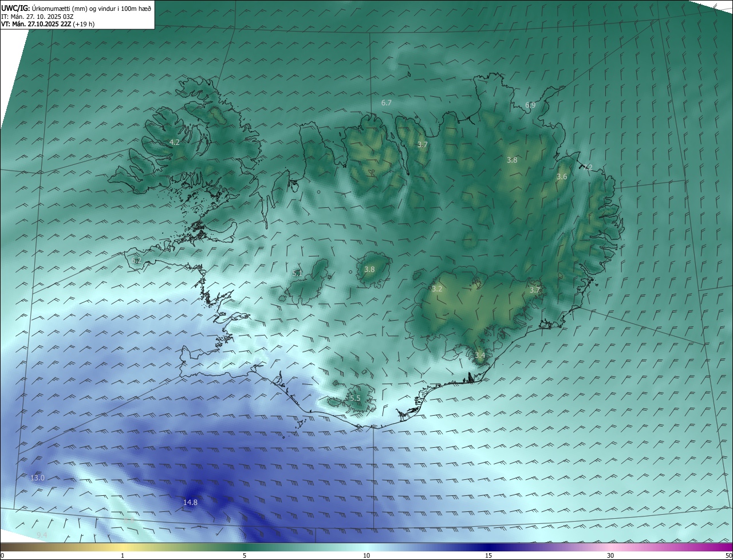This screenshot has width=733, height=560.
Task: Click the 6.9 label in the northeast
Action: [530, 105]
